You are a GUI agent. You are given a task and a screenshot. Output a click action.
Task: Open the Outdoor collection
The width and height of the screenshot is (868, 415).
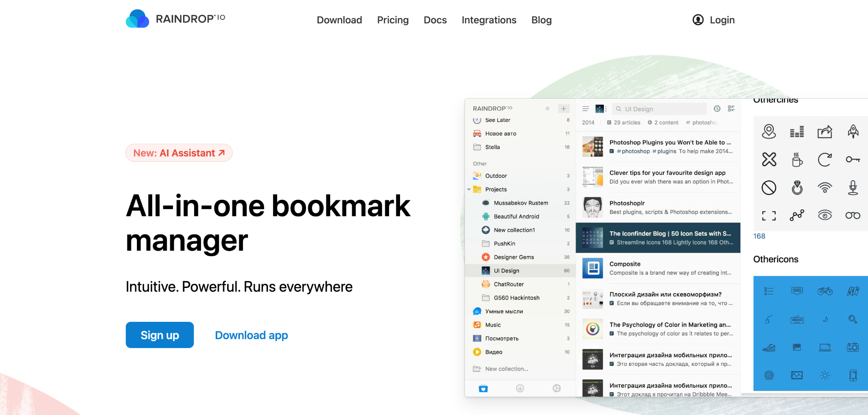(520, 176)
